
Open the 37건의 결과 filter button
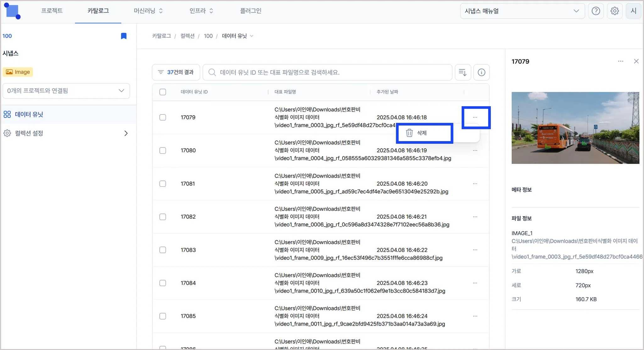click(x=176, y=72)
